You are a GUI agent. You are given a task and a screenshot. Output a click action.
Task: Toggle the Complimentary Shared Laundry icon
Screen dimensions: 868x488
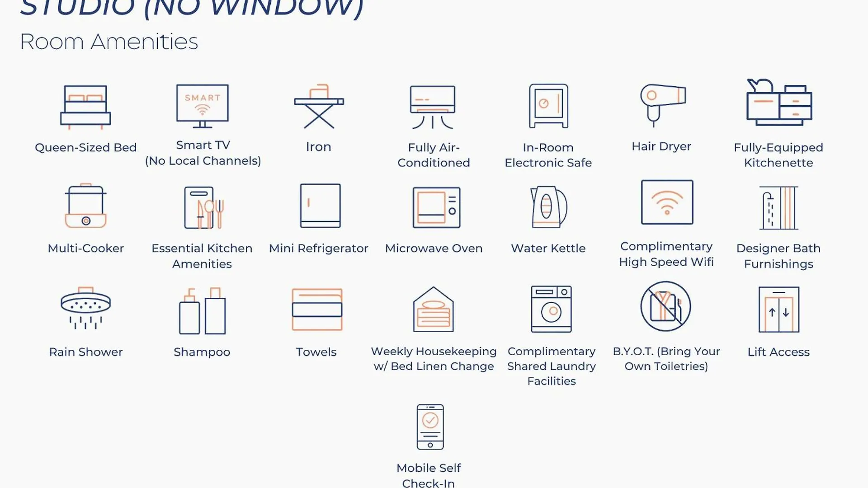point(551,308)
